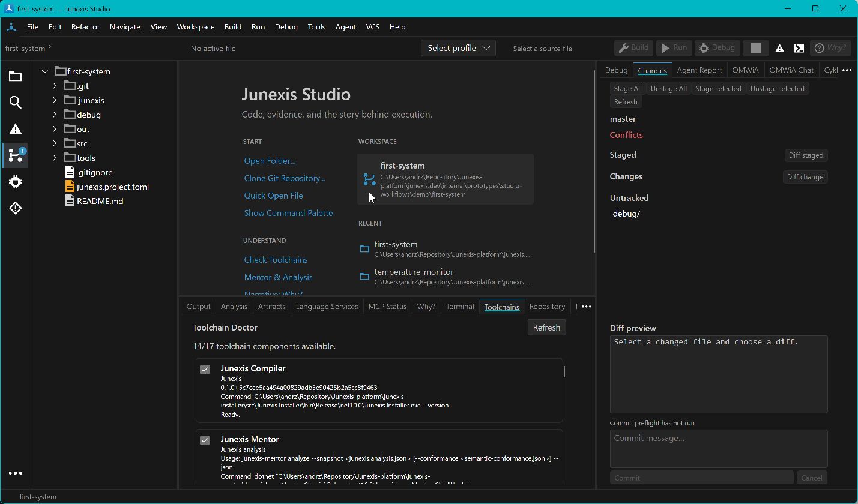
Task: Click the Build wrench button
Action: tap(633, 48)
